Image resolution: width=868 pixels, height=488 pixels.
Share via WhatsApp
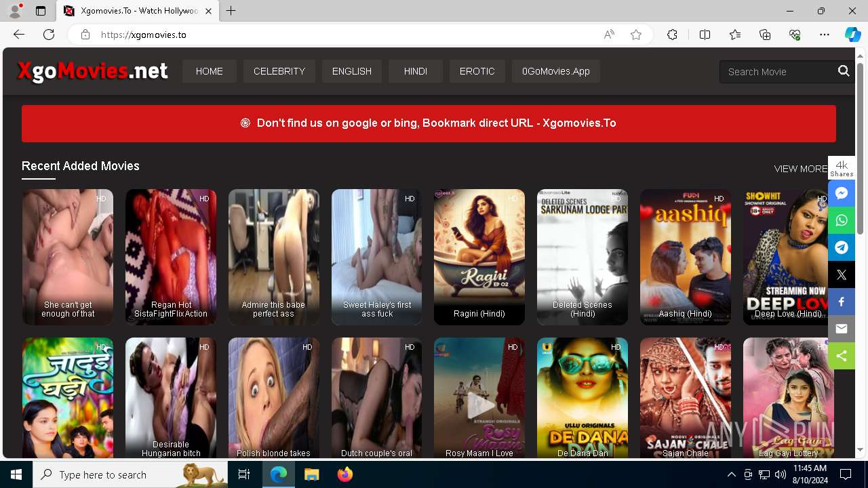[x=842, y=220]
